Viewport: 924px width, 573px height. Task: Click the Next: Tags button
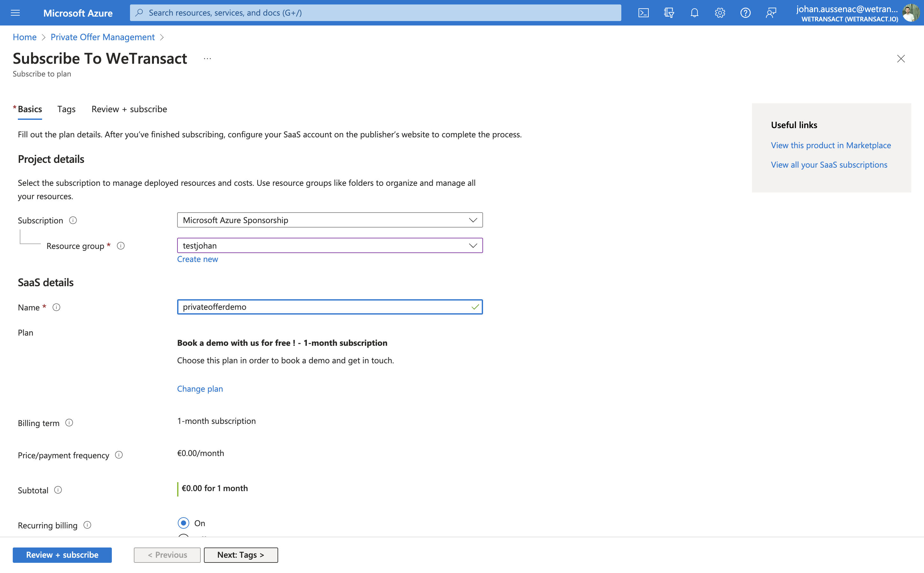(241, 555)
